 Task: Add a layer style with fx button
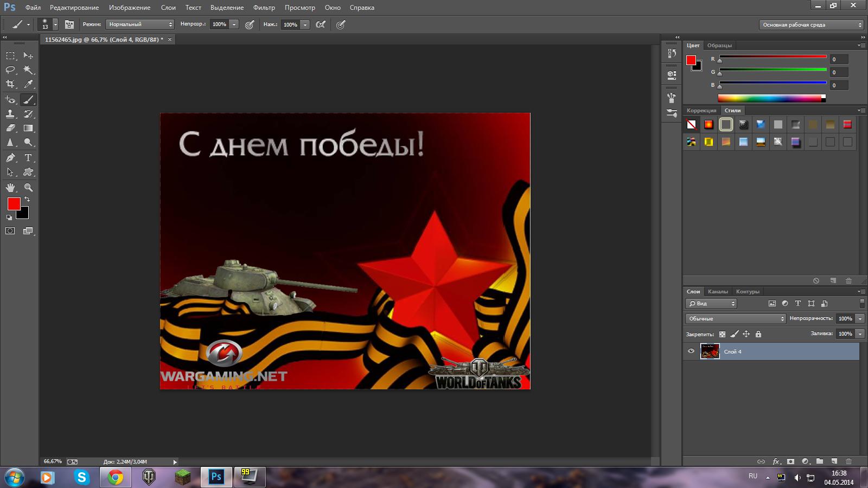[776, 461]
